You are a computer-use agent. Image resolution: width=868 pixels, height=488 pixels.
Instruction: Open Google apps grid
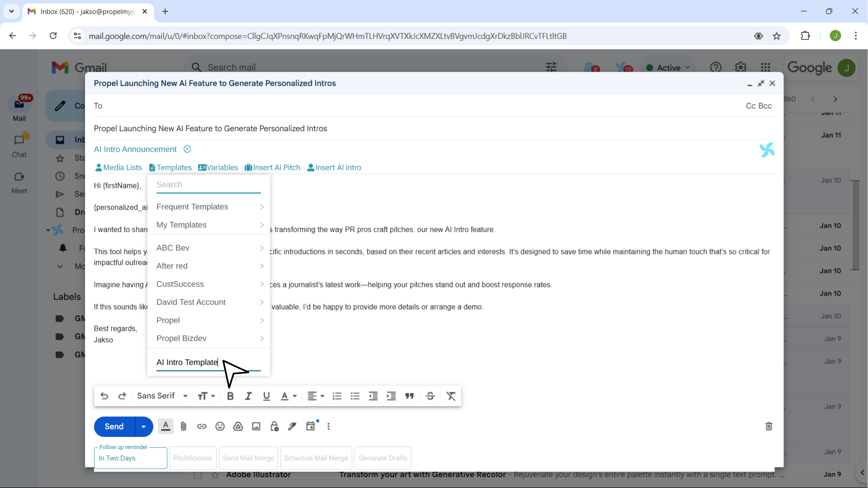765,67
